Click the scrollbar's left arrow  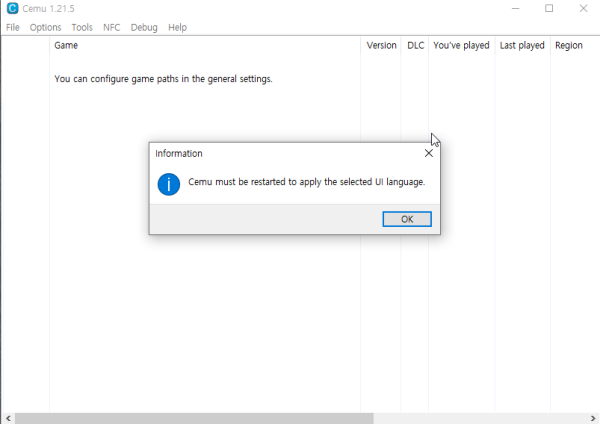[x=6, y=418]
